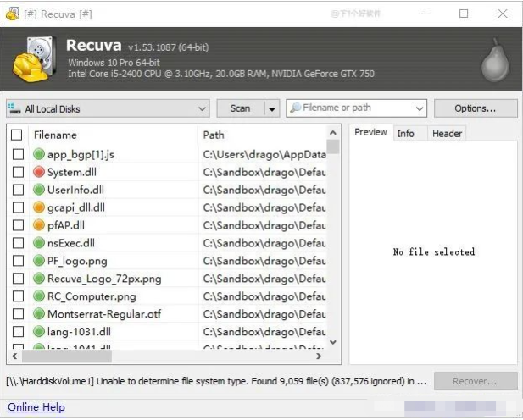This screenshot has height=420, width=523.
Task: Click the orange status icon beside pfAP.dll
Action: point(39,225)
